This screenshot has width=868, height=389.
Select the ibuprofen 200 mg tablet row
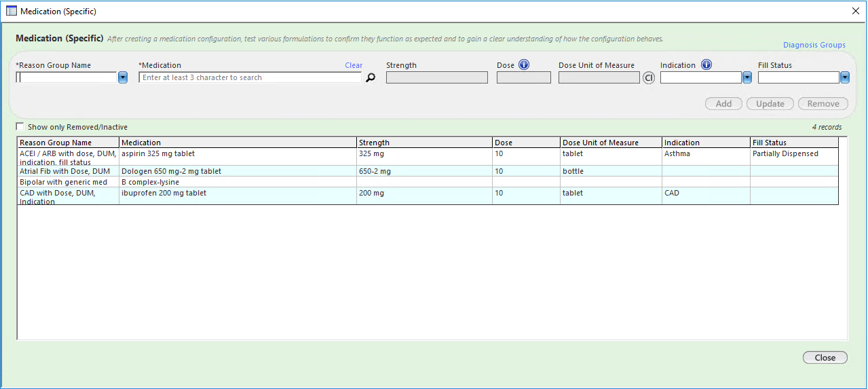[428, 196]
